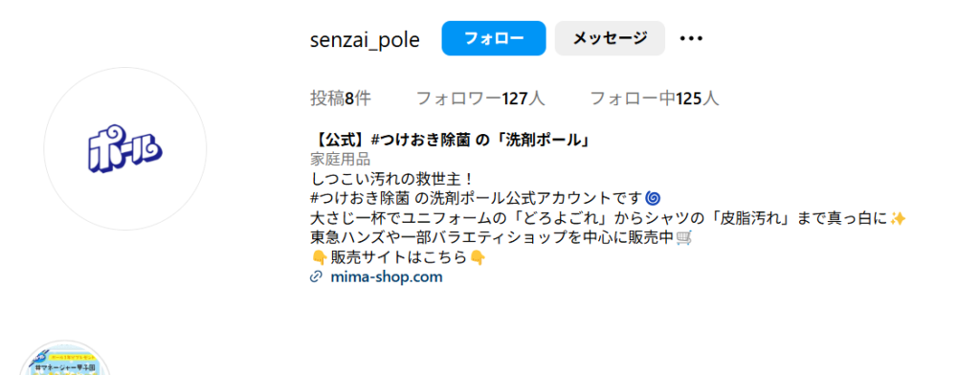
Task: Open the ポール logo profile picture
Action: (125, 148)
